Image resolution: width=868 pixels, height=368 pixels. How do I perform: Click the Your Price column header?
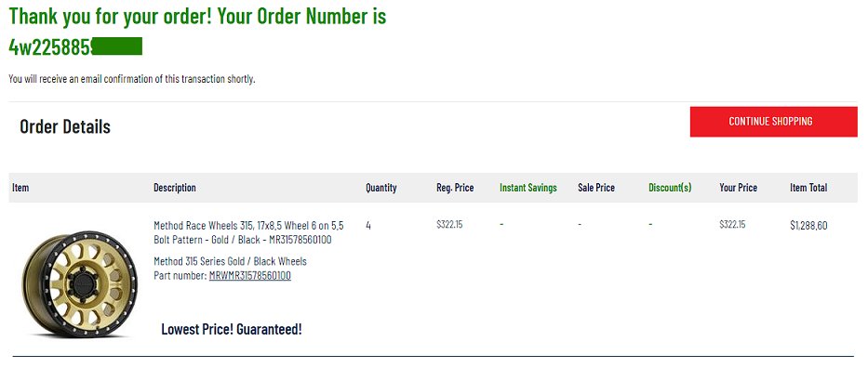(738, 188)
